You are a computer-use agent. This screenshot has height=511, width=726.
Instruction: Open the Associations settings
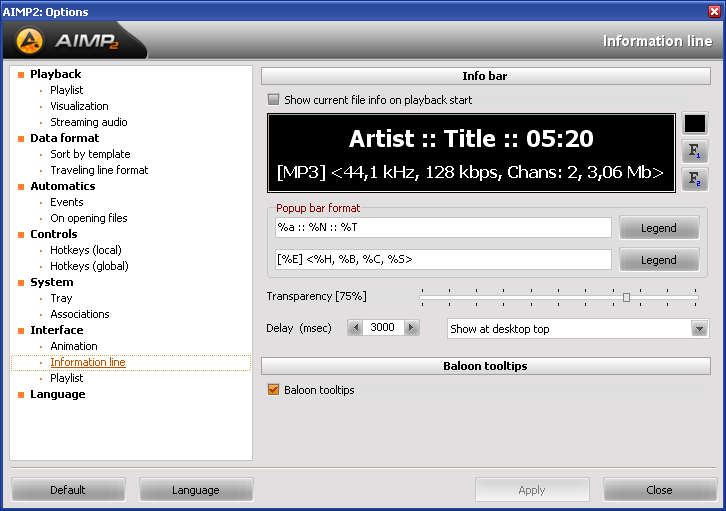click(80, 314)
